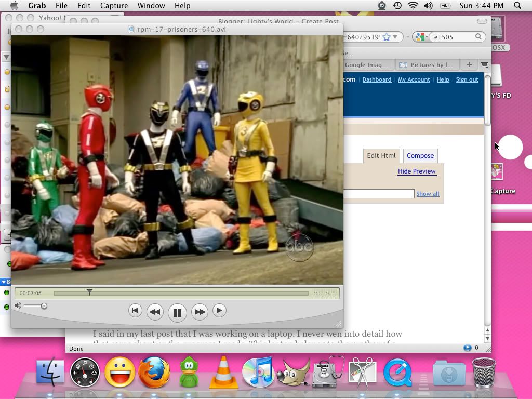The height and width of the screenshot is (399, 532).
Task: Click the Capture file icon on desktop
Action: [497, 171]
